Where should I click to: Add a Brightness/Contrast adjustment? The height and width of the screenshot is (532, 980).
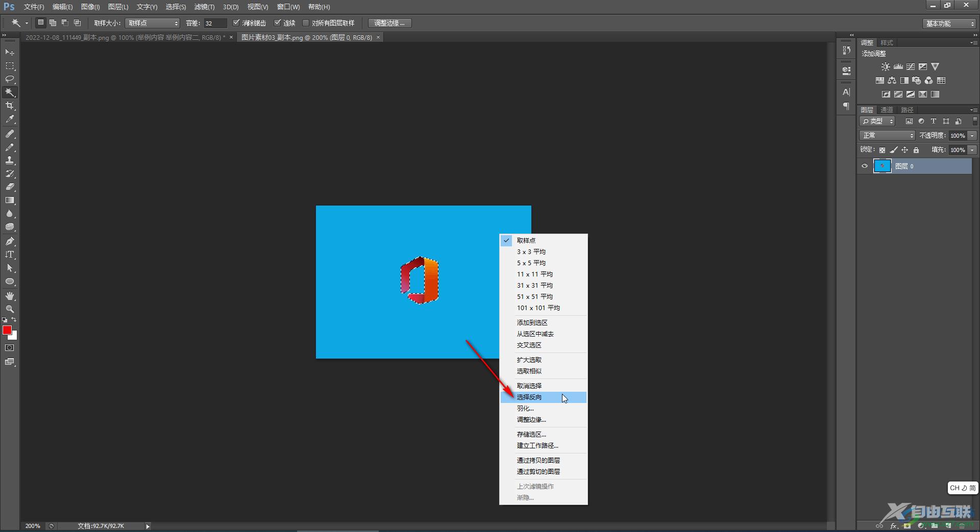click(x=886, y=67)
